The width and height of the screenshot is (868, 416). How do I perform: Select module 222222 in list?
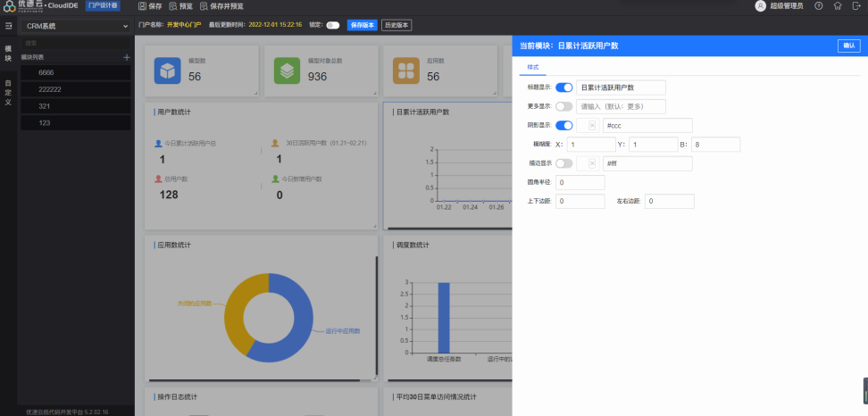point(76,89)
